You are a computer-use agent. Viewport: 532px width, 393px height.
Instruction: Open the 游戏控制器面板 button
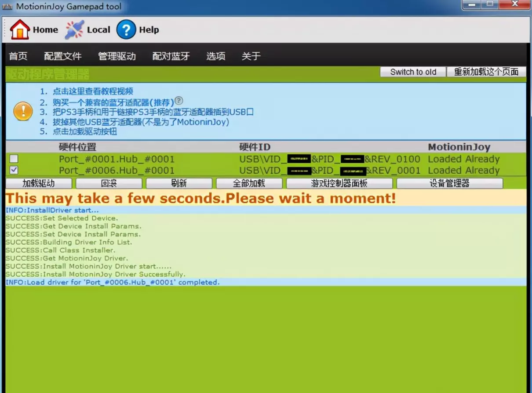pos(339,183)
